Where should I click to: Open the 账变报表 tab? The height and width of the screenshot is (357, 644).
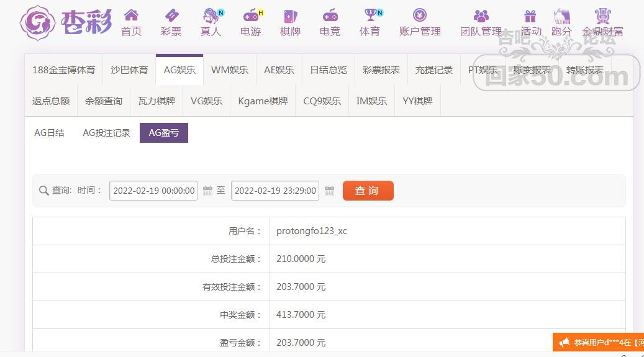pos(532,70)
